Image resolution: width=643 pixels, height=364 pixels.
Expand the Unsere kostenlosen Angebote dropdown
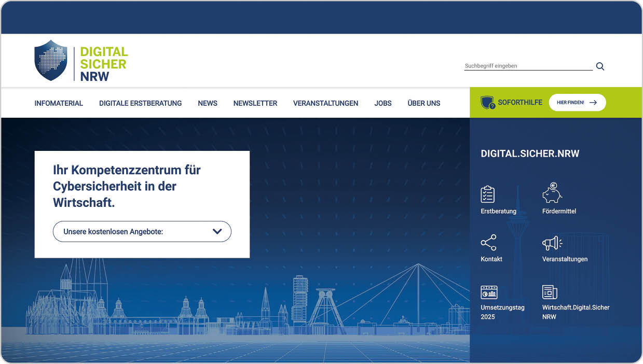(x=142, y=232)
